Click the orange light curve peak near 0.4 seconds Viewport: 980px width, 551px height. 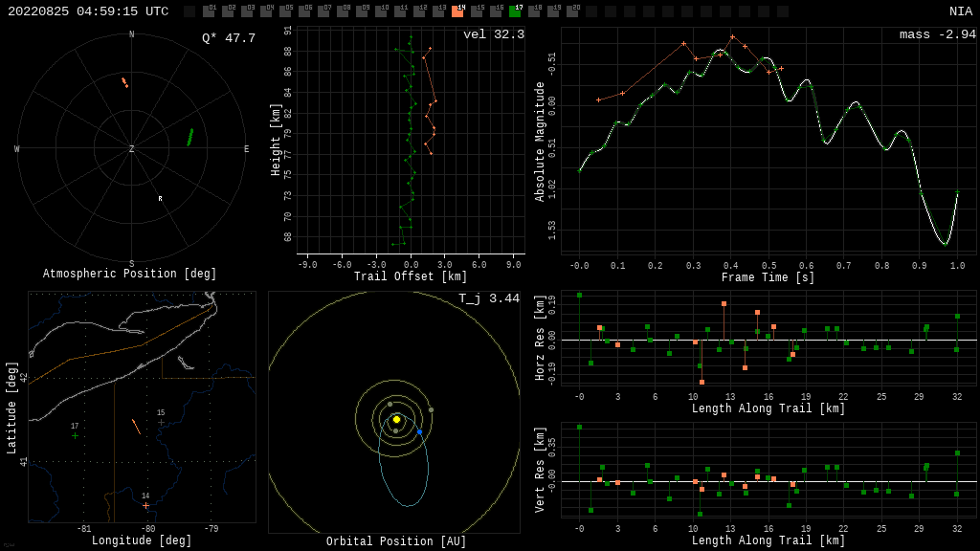(732, 37)
